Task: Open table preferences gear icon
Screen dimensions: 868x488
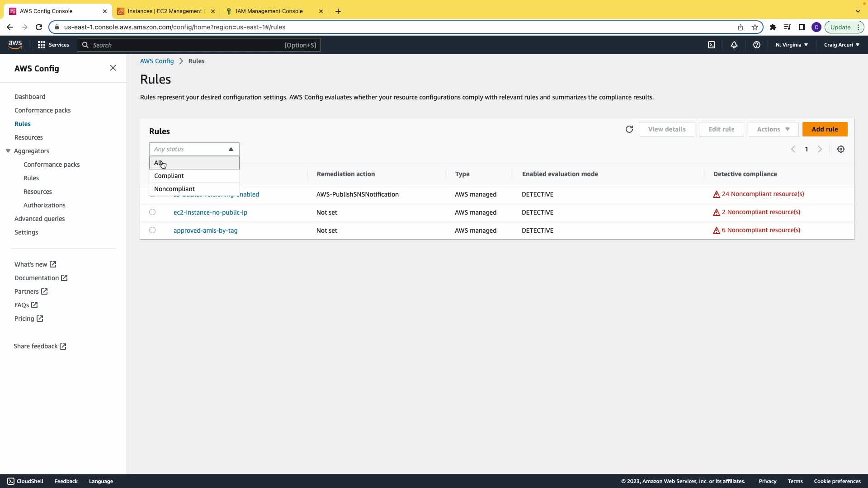Action: coord(840,149)
